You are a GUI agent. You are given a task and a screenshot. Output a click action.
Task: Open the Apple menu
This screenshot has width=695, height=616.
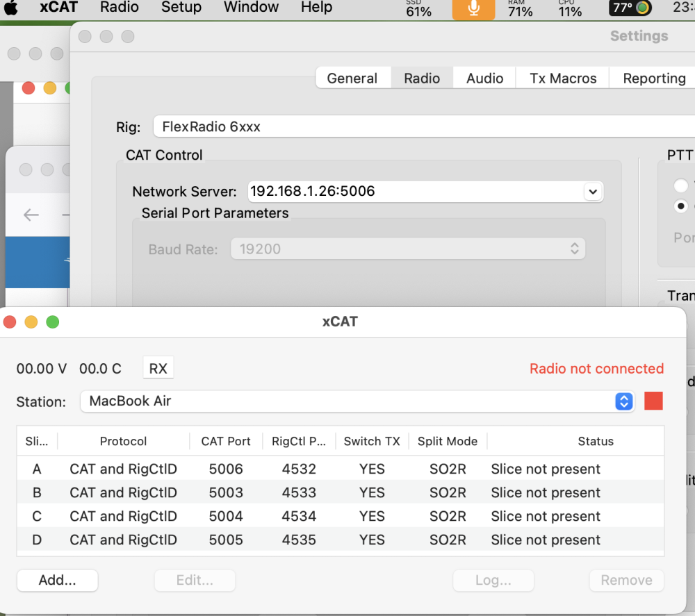click(11, 7)
